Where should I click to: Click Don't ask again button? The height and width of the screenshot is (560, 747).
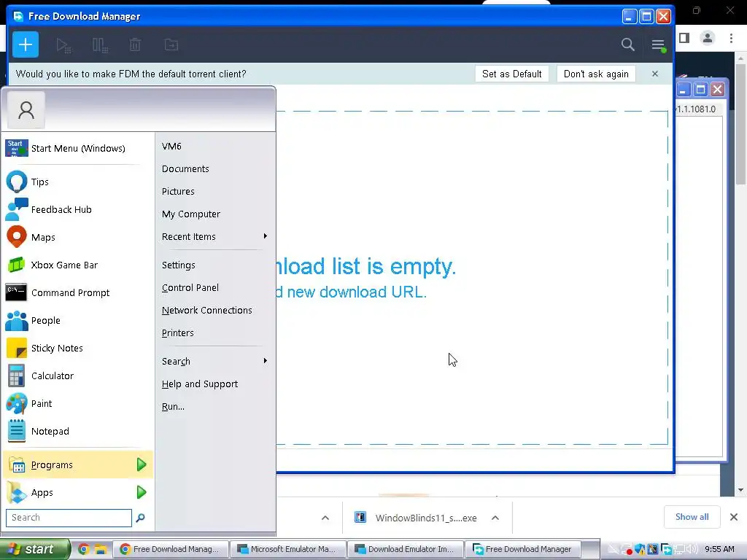pos(596,74)
